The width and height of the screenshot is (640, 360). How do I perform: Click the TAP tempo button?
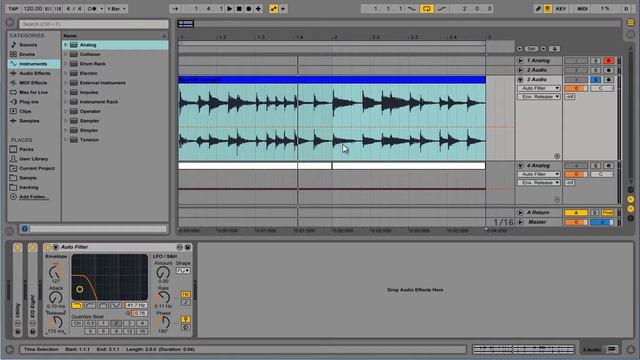13,9
